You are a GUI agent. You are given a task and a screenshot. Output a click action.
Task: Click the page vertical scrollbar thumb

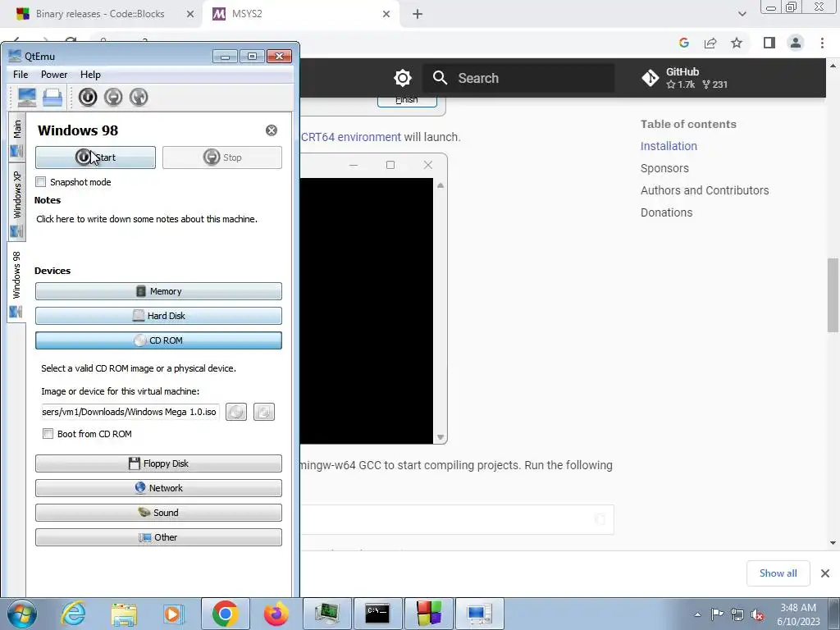833,295
